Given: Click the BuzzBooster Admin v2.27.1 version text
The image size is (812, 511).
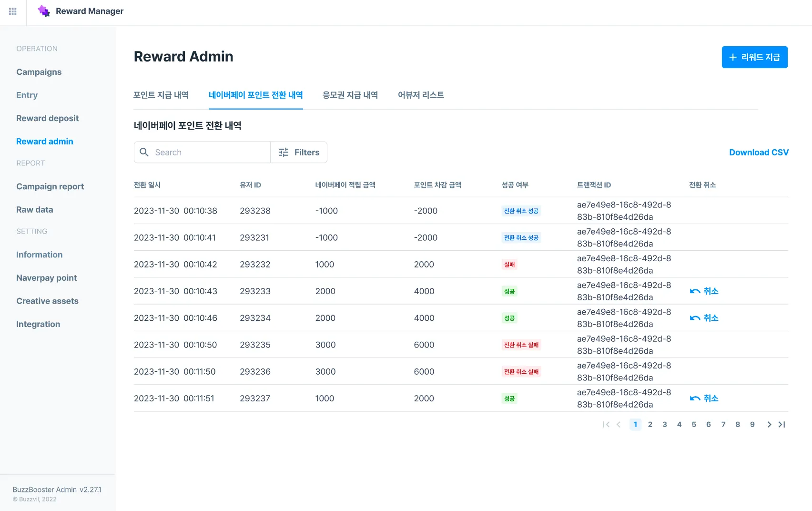Looking at the screenshot, I should tap(57, 490).
